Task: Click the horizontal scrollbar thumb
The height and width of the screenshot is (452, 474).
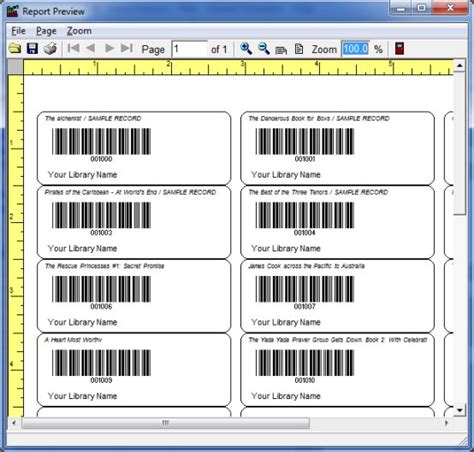Action: coord(166,423)
